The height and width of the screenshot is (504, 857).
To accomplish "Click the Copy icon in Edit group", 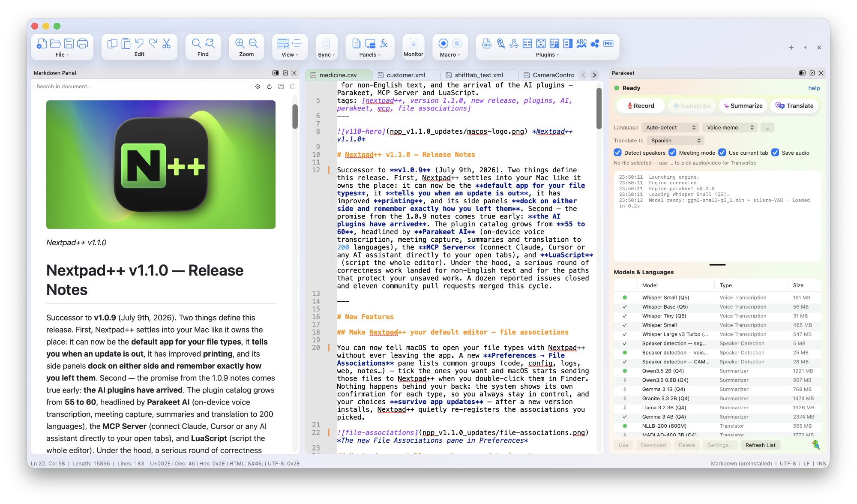I will tap(112, 44).
